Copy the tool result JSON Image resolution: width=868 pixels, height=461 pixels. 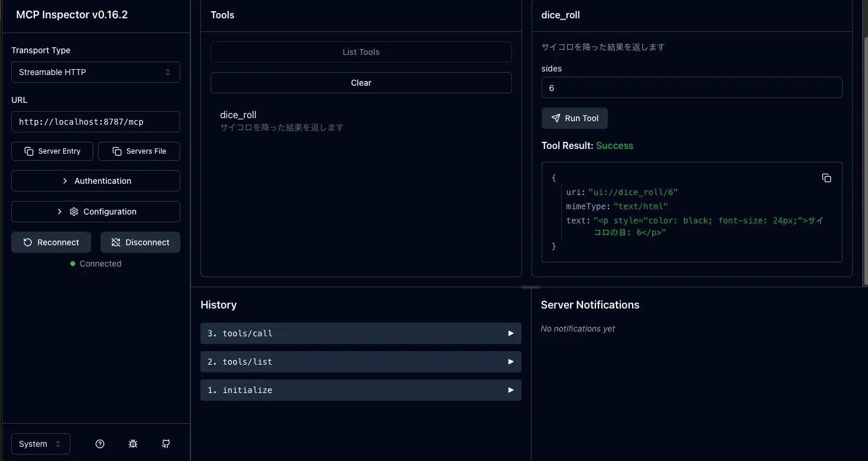click(x=827, y=178)
